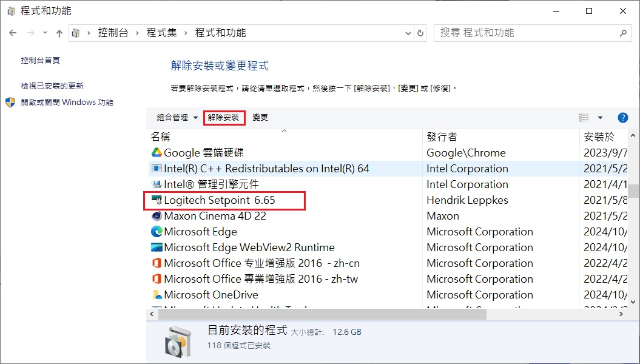Go to 控制台首頁 link
The image size is (640, 364).
click(41, 61)
